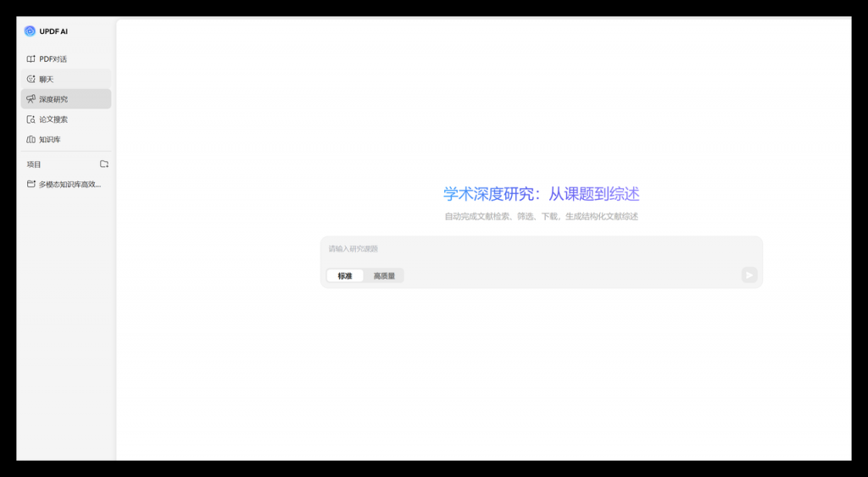Add a new project folder next to 项目
This screenshot has width=868, height=477.
tap(104, 164)
